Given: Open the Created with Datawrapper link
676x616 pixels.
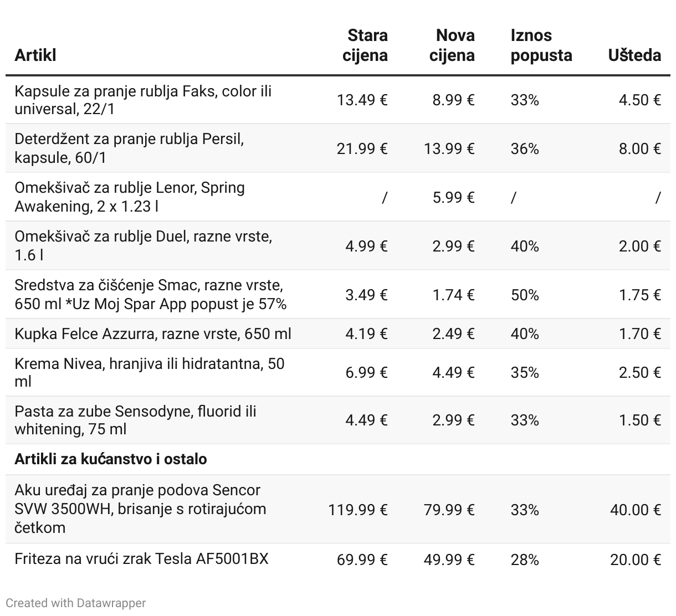Looking at the screenshot, I should [x=76, y=603].
